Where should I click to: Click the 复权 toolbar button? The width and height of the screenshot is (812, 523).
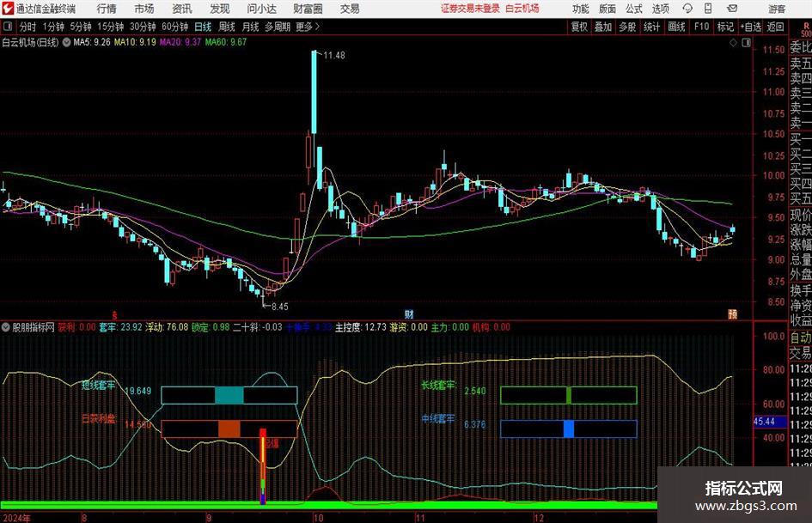[579, 27]
